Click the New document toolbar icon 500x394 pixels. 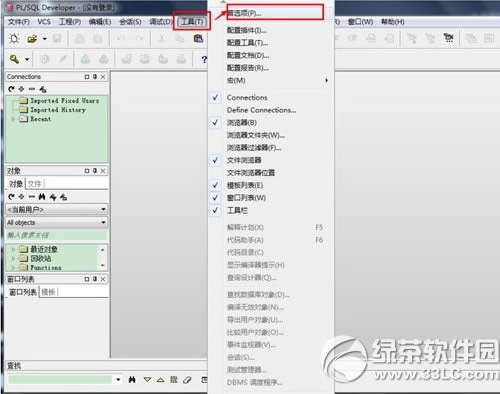14,39
